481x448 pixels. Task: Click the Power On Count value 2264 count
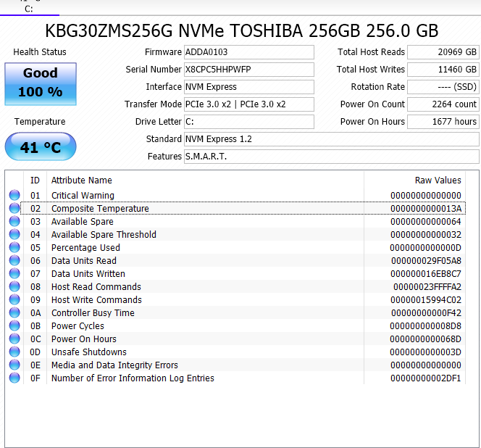tap(443, 104)
